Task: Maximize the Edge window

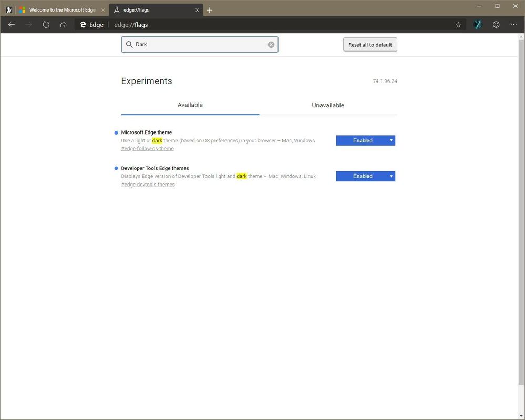Action: point(497,6)
